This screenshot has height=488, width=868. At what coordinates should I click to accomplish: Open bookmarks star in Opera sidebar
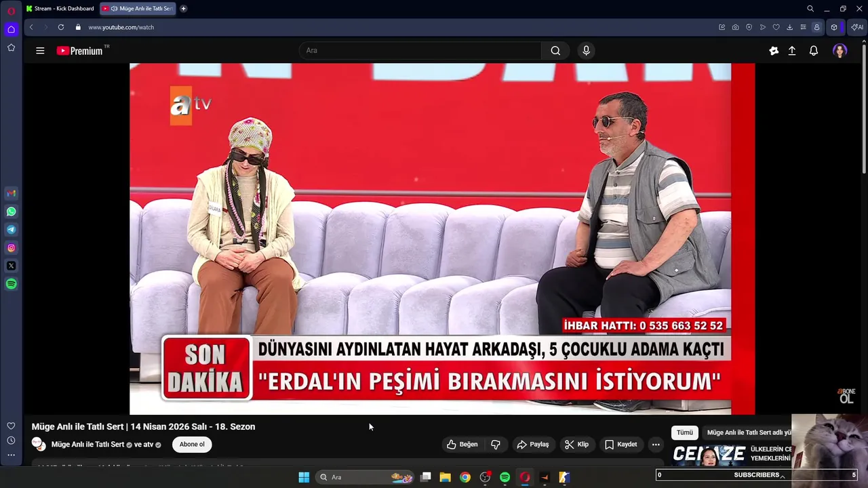point(11,47)
